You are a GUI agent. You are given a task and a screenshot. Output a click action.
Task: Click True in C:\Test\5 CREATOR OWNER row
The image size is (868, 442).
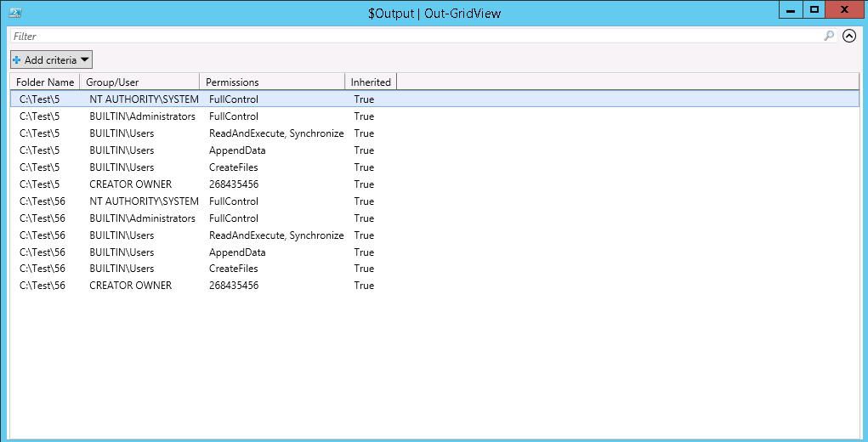[x=364, y=184]
